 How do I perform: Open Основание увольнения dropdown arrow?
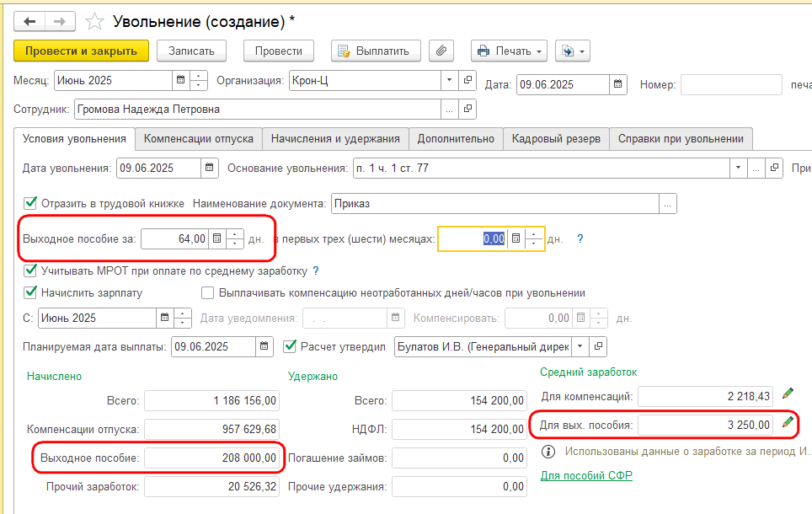[739, 168]
